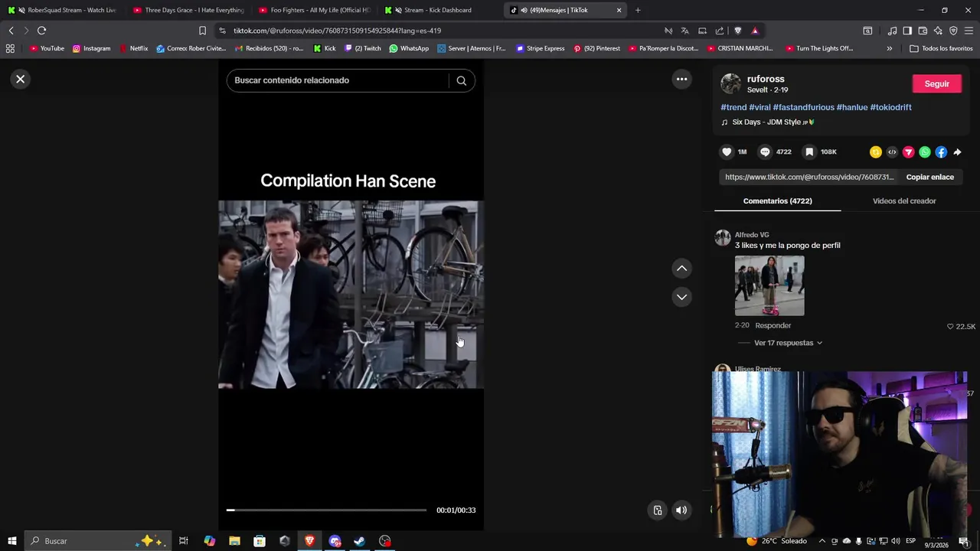This screenshot has width=980, height=551.
Task: Open the apps grid in bookmarks bar
Action: (10, 48)
